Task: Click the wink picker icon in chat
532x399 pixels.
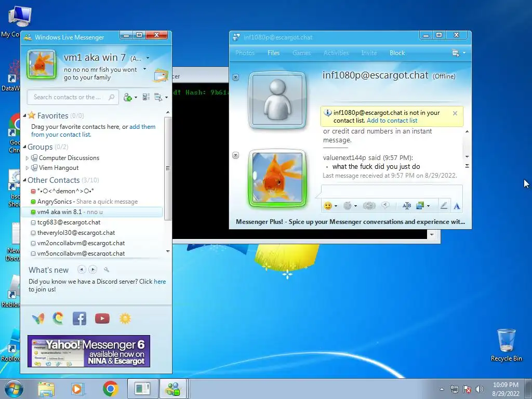Action: (x=348, y=206)
